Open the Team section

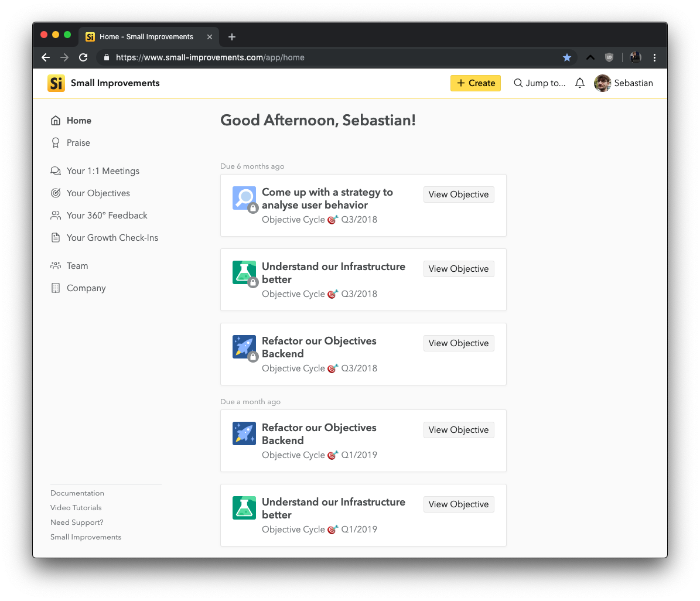click(77, 266)
